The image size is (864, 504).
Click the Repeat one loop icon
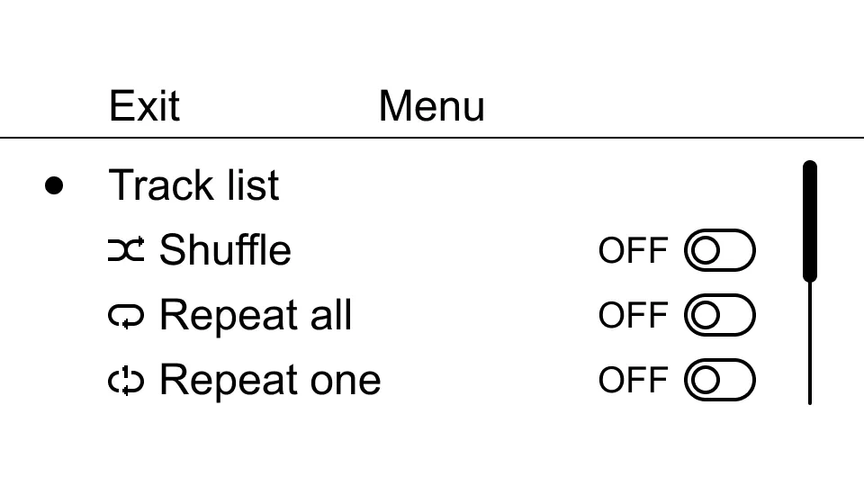point(126,381)
